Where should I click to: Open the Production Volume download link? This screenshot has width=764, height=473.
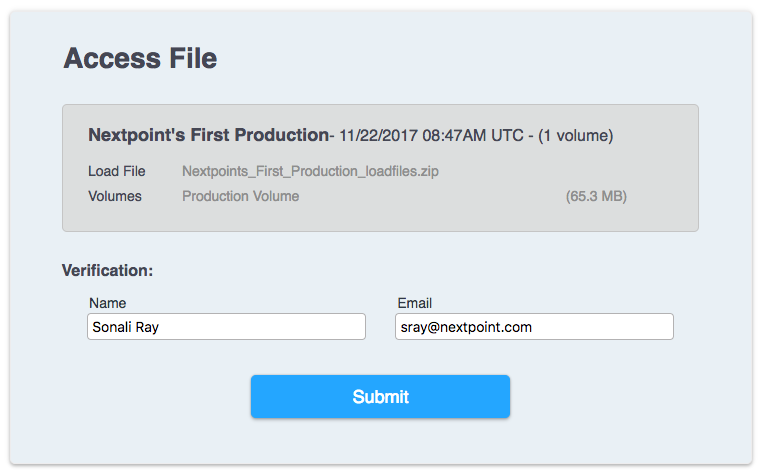pyautogui.click(x=240, y=196)
